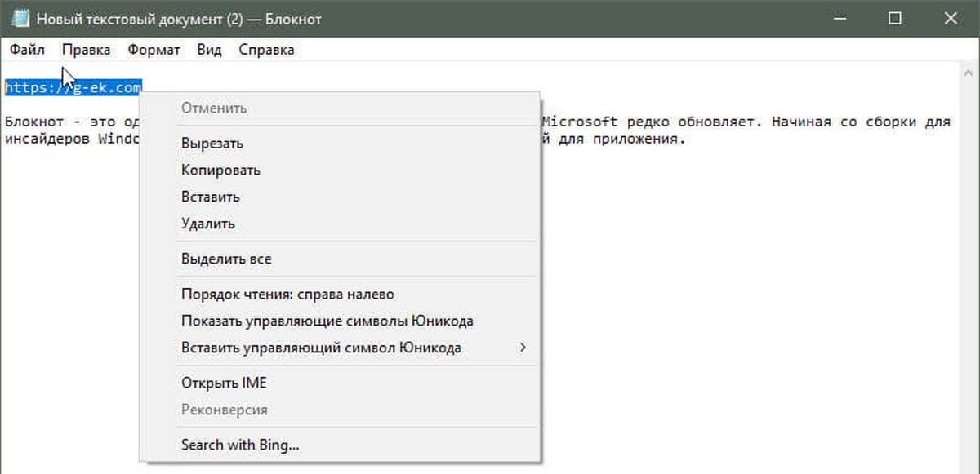Open the Правка menu
The image size is (980, 474).
point(86,50)
